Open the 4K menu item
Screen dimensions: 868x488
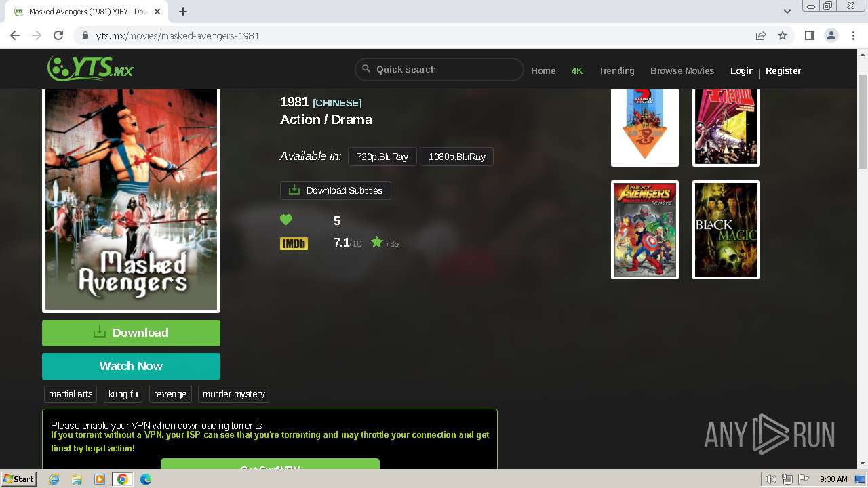577,70
